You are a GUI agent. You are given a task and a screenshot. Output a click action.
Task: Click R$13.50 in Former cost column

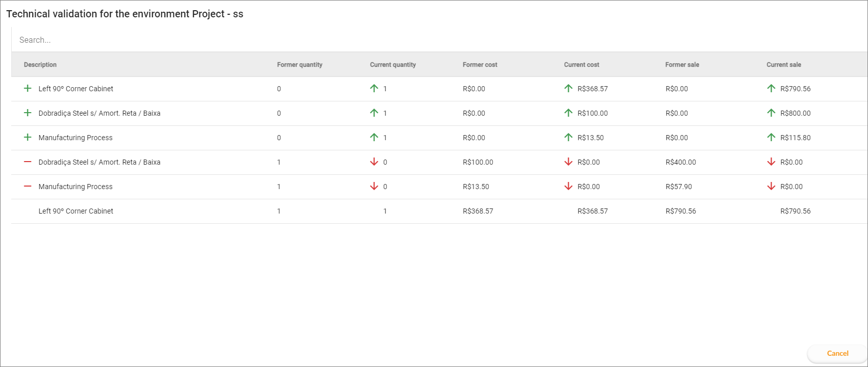click(476, 187)
